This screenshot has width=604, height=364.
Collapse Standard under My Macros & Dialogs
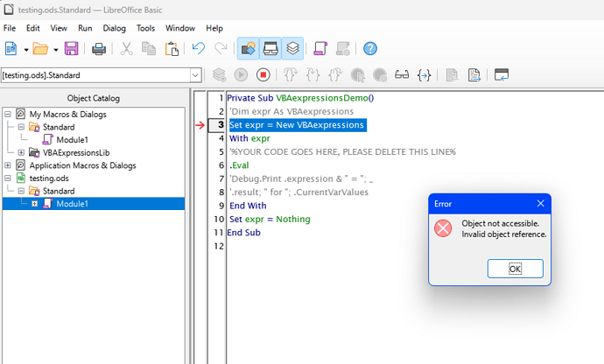(x=21, y=127)
